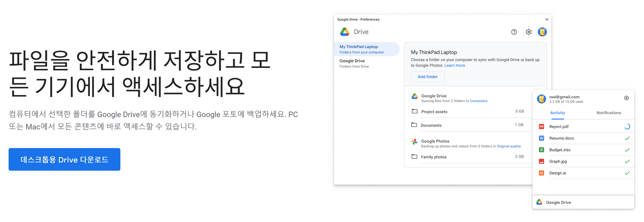Image resolution: width=644 pixels, height=222 pixels.
Task: Select the Report.pdf file name
Action: [x=559, y=127]
